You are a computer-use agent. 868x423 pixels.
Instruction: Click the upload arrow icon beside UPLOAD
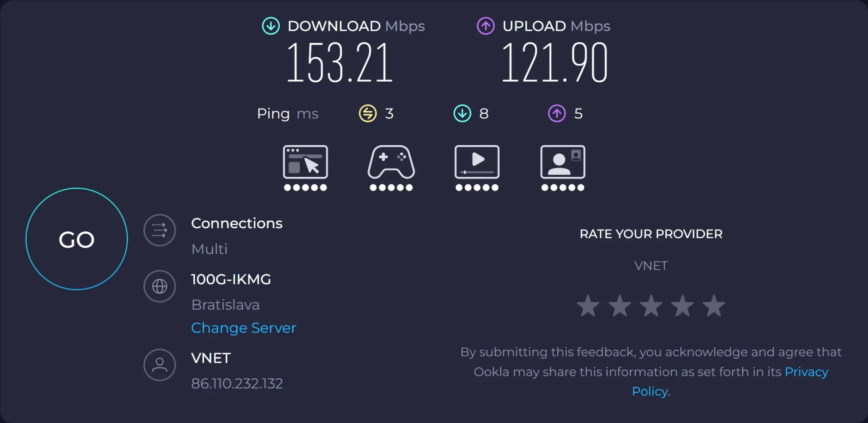[x=486, y=26]
